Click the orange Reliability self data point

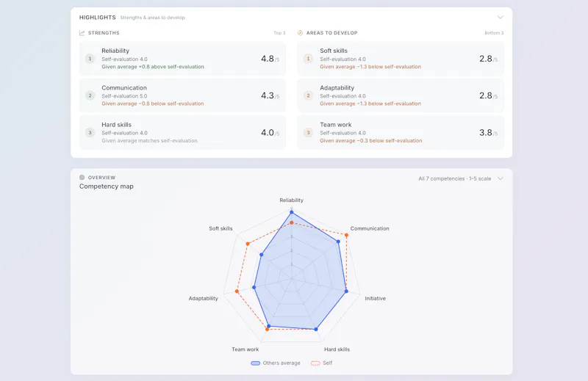pos(291,222)
